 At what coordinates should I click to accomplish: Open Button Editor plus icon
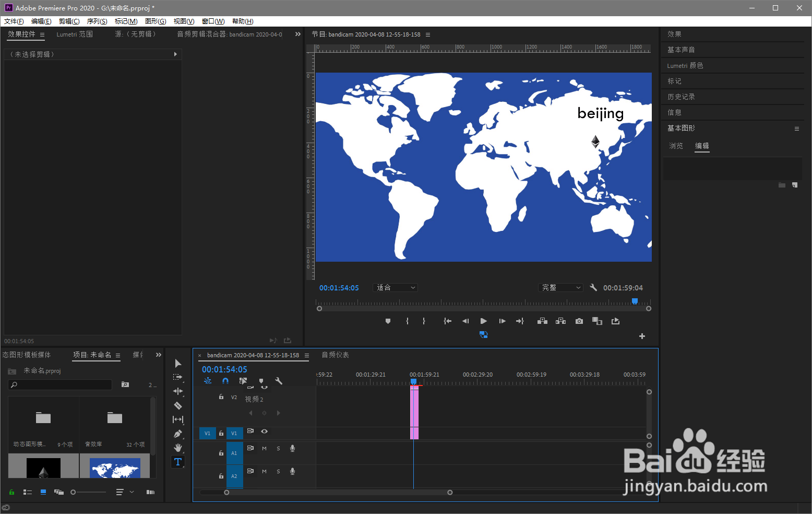pos(642,336)
